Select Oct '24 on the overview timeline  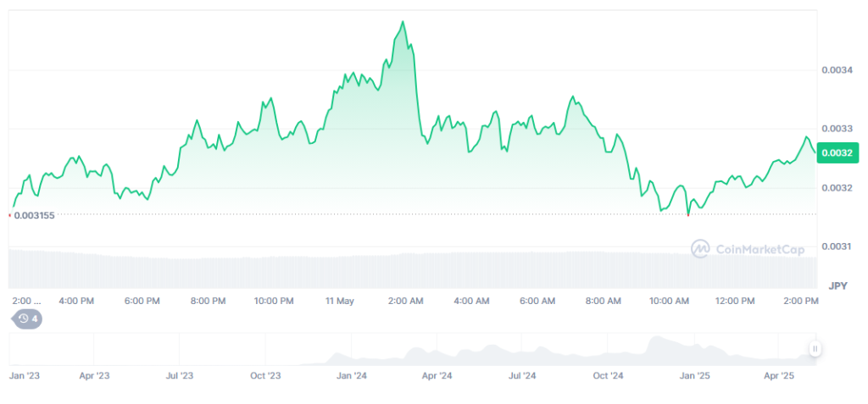pyautogui.click(x=608, y=375)
